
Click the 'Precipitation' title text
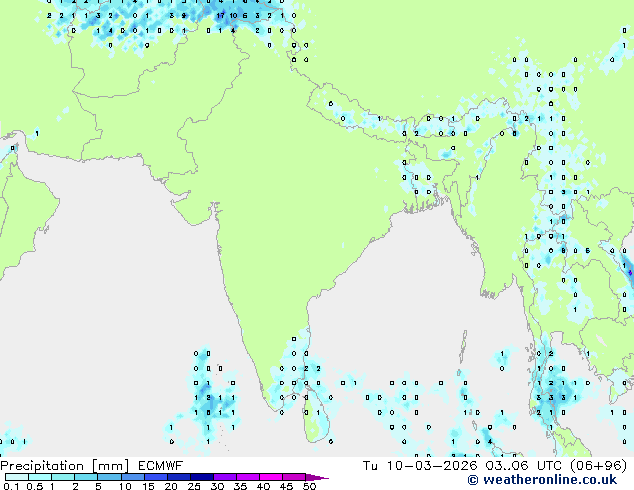point(42,466)
